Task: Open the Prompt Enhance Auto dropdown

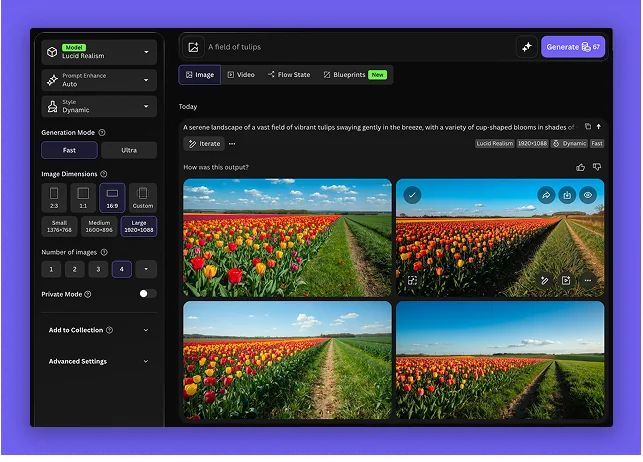Action: coord(99,80)
